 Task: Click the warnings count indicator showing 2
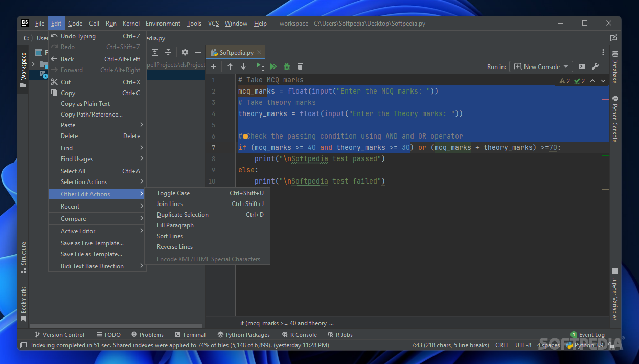[565, 81]
